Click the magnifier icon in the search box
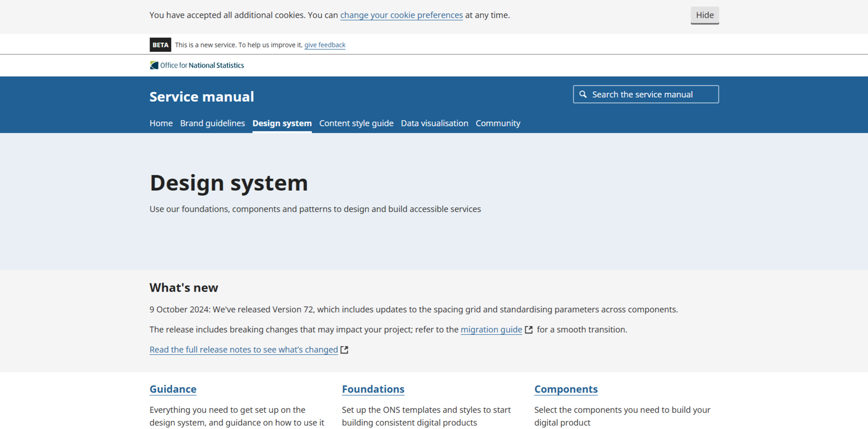The width and height of the screenshot is (868, 429). coord(583,94)
